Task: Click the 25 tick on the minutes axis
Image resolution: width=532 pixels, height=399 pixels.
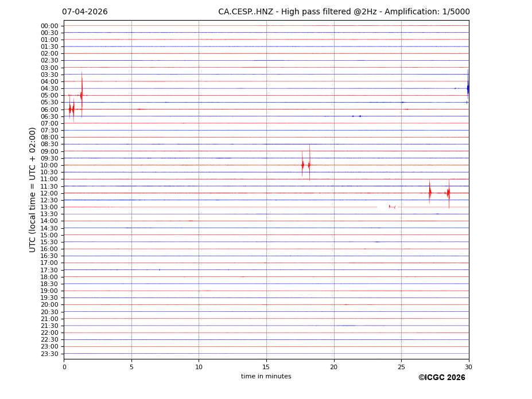Action: point(401,367)
